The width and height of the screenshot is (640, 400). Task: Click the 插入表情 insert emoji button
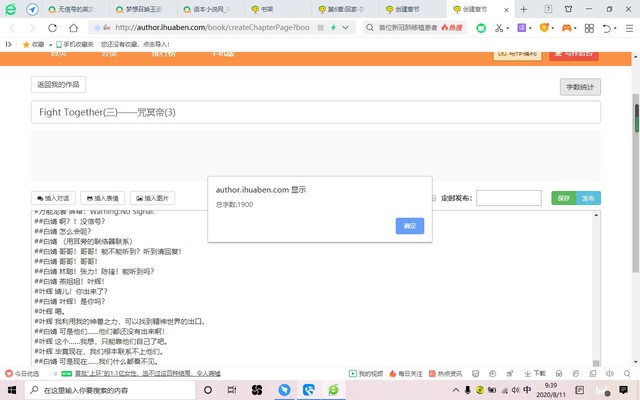pyautogui.click(x=101, y=198)
